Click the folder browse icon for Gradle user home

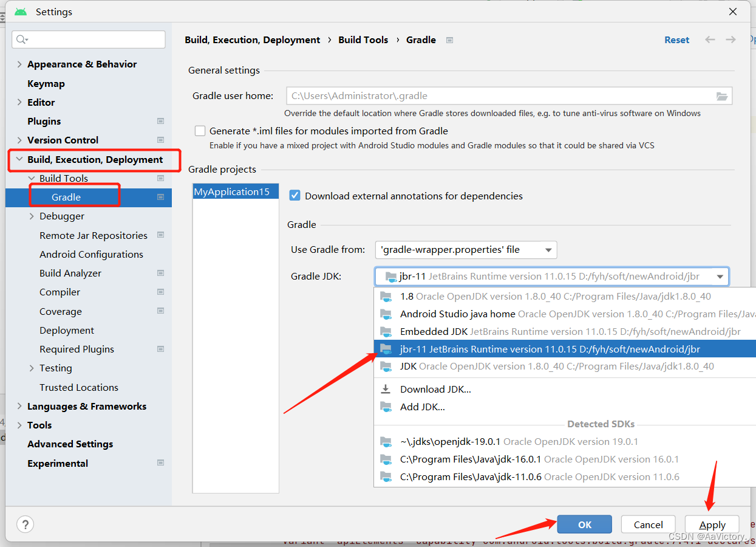(x=722, y=95)
